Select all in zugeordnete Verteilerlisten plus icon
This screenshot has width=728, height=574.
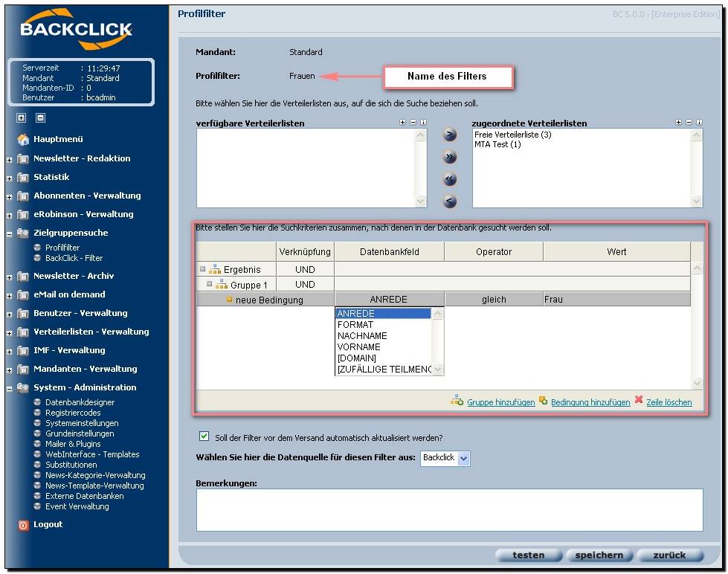(x=678, y=123)
